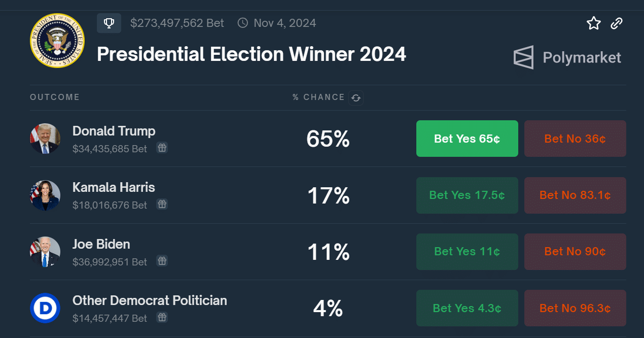Open the Kamala Harris outcome name

114,187
